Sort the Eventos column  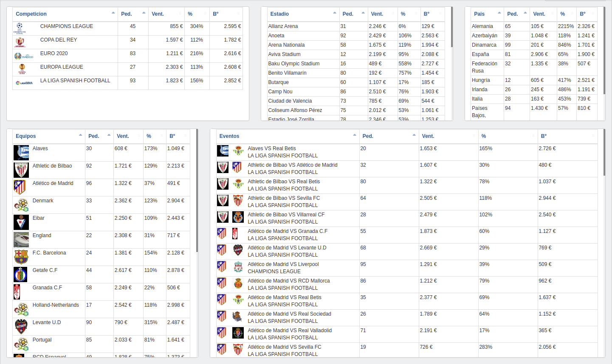click(288, 136)
